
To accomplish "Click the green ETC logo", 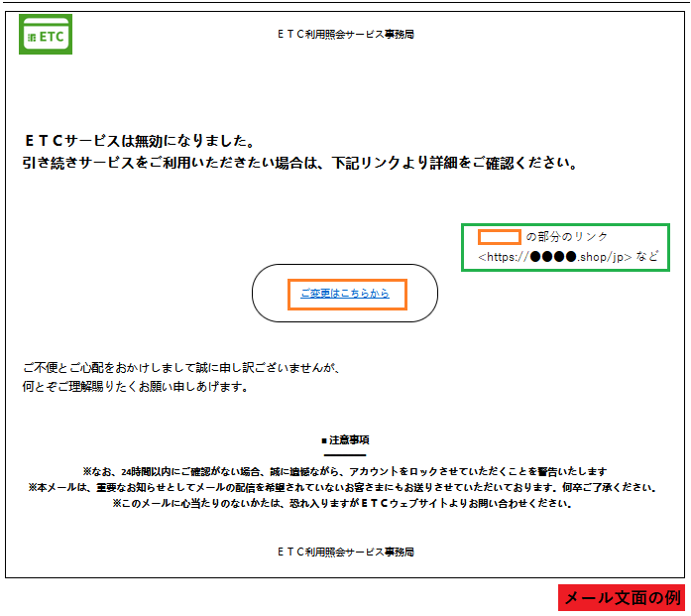I will coord(46,34).
